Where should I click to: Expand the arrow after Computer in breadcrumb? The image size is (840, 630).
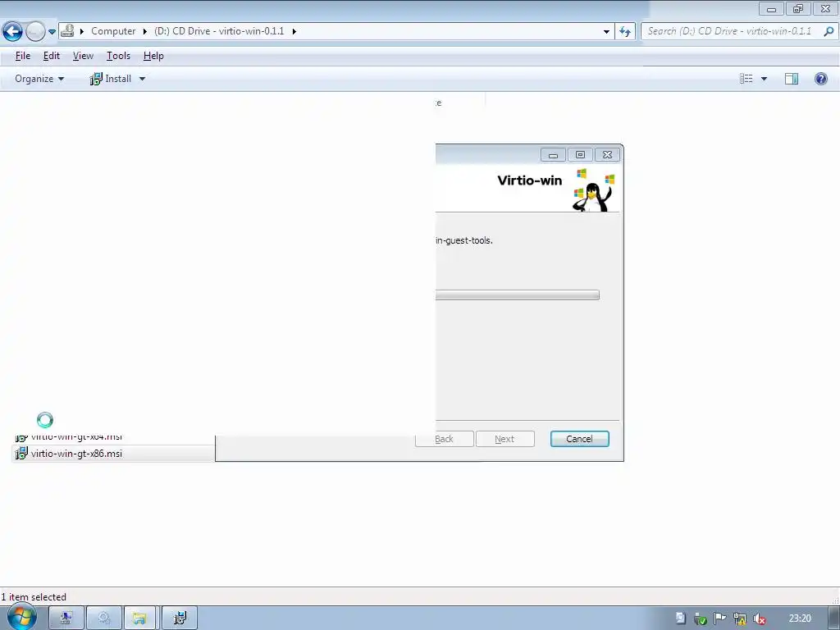point(144,32)
